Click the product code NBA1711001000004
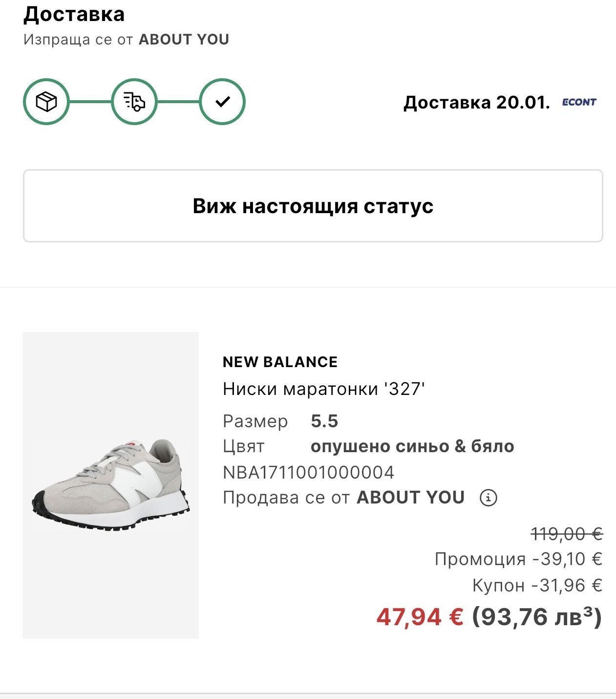Screen dimensions: 616x699 click(x=308, y=472)
